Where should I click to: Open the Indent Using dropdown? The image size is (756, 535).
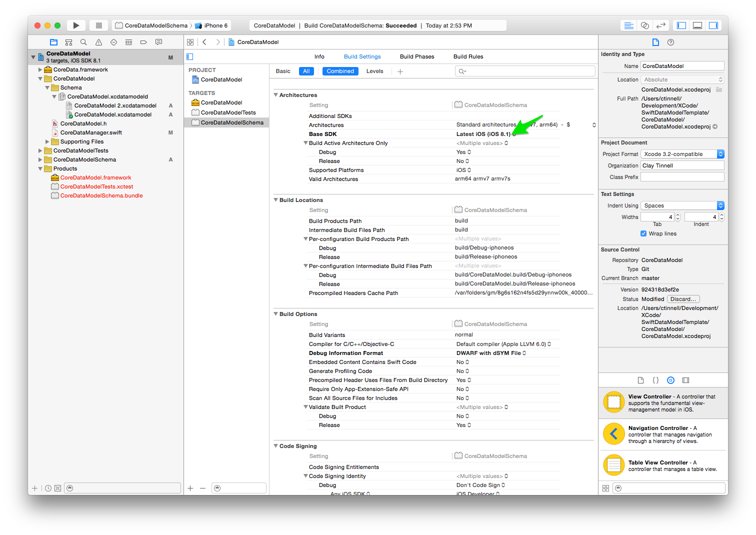[x=682, y=205]
